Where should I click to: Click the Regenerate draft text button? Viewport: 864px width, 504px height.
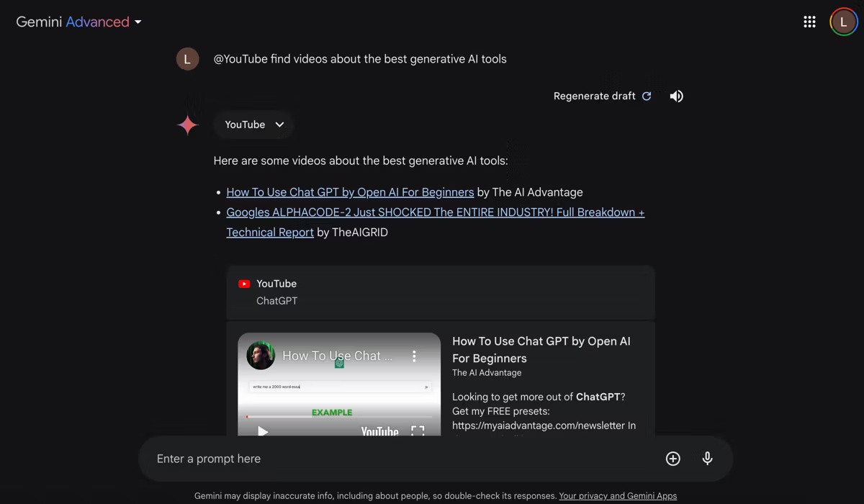coord(594,96)
